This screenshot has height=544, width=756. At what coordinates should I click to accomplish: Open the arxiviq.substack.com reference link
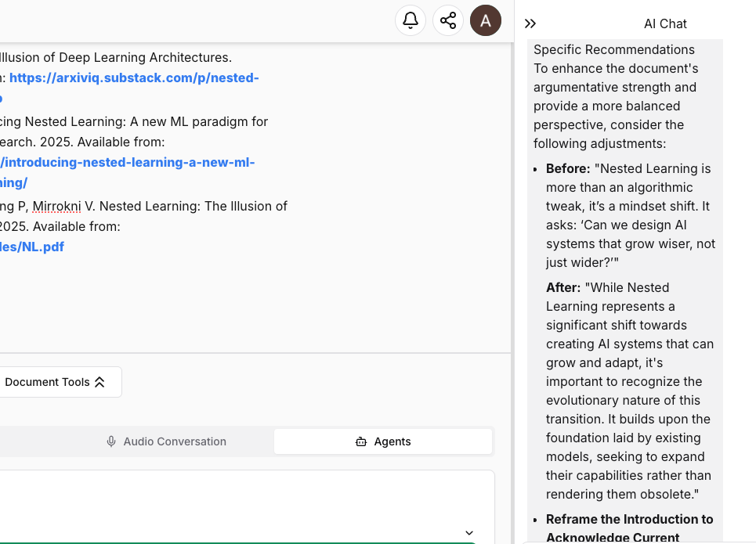(x=134, y=77)
